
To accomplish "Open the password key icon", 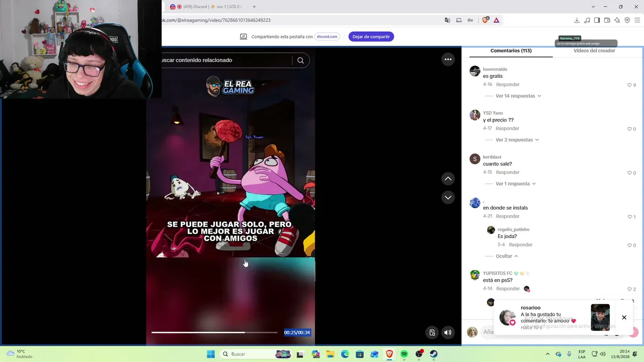I will tap(470, 20).
